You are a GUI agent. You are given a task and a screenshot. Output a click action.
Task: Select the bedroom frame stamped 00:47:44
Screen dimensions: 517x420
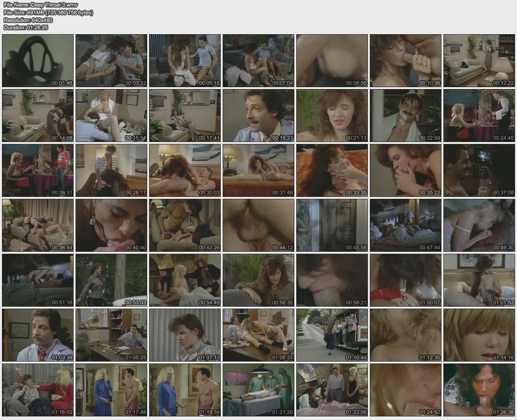pos(406,225)
